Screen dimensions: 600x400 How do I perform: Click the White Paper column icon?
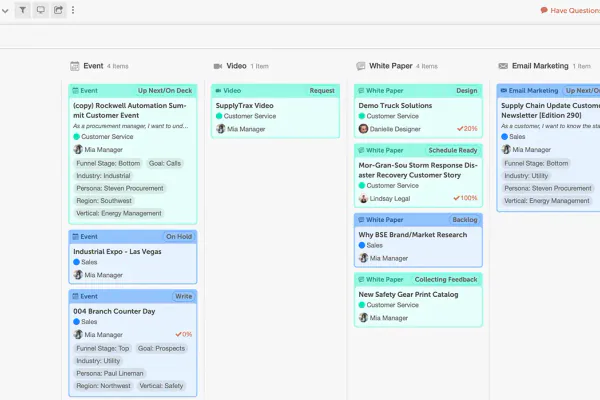coord(360,66)
